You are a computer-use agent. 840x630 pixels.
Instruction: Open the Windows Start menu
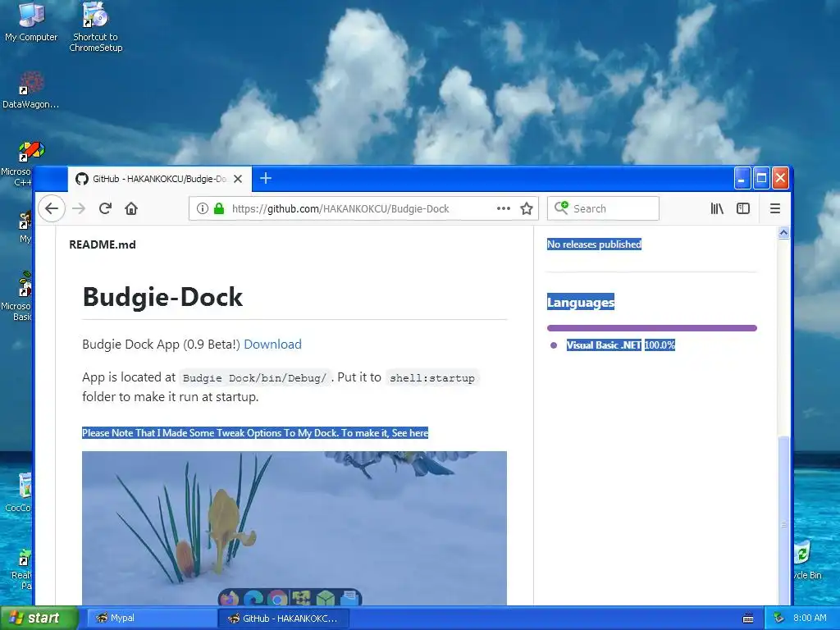39,618
